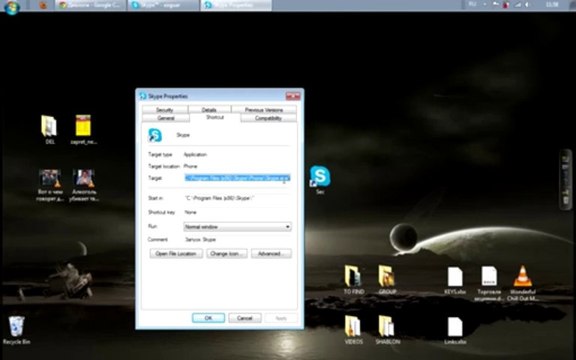Select the Skype Properties taskbar button
This screenshot has width=576, height=360.
[x=236, y=5]
